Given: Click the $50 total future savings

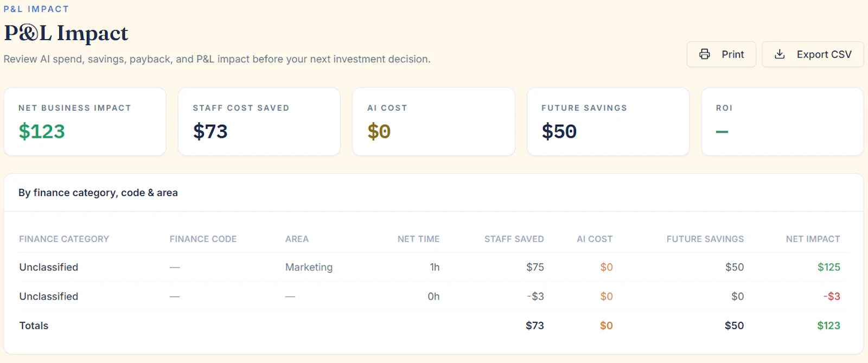Looking at the screenshot, I should 734,326.
